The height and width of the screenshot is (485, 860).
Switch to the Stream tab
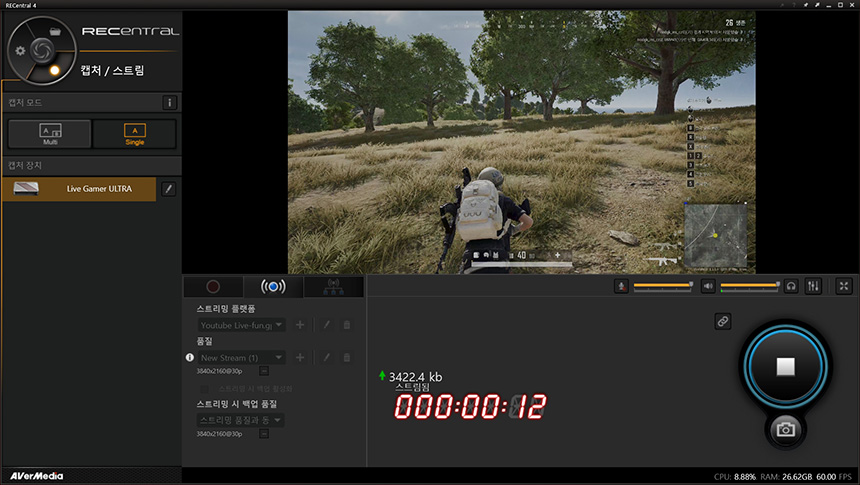(x=273, y=286)
